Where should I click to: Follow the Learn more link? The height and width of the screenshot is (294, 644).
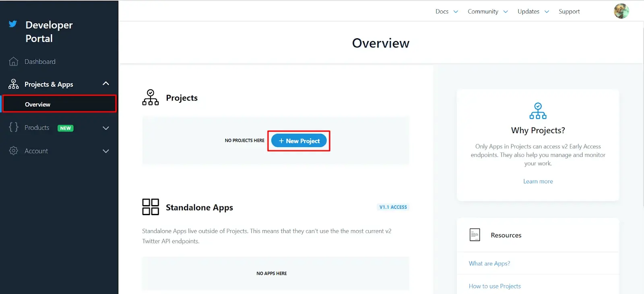538,181
